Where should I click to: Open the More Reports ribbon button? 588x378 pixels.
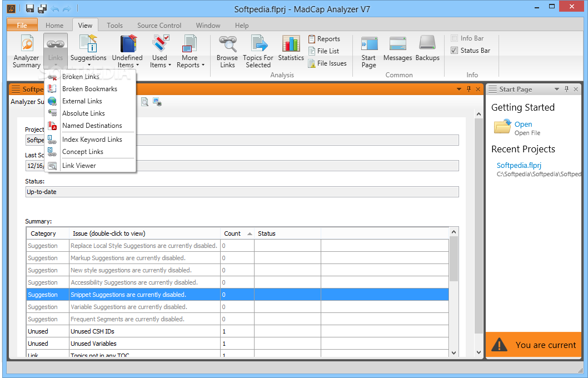click(x=190, y=51)
